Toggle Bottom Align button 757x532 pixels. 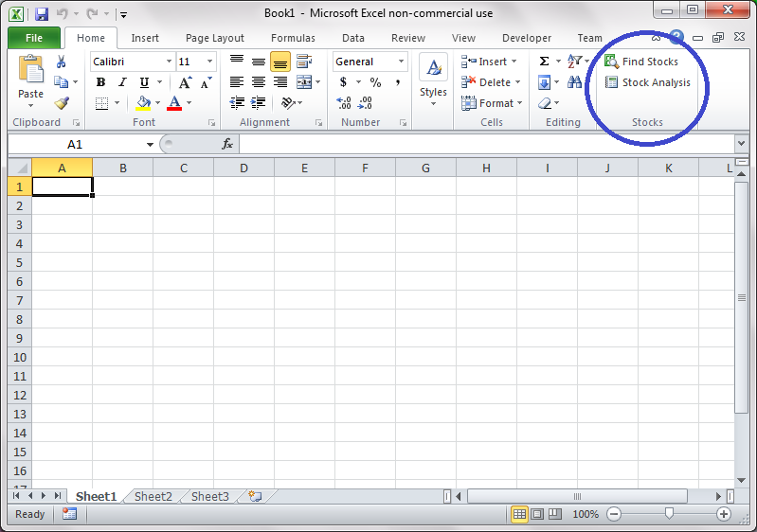280,62
